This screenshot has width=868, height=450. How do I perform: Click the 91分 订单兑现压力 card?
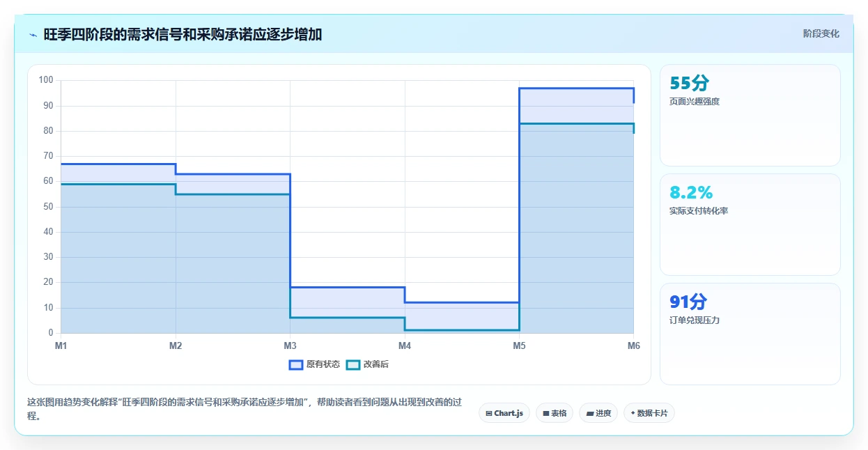coord(750,334)
